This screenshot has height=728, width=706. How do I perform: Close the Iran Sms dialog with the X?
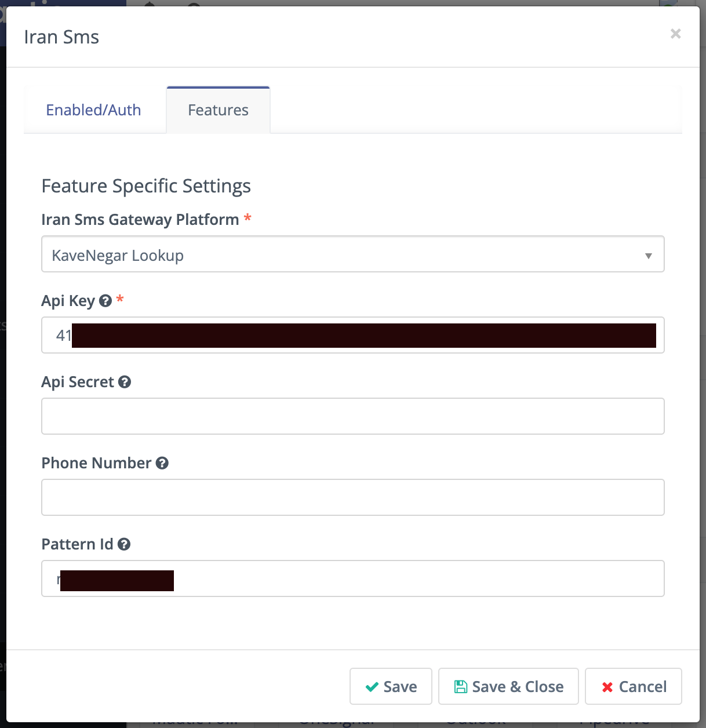click(675, 34)
